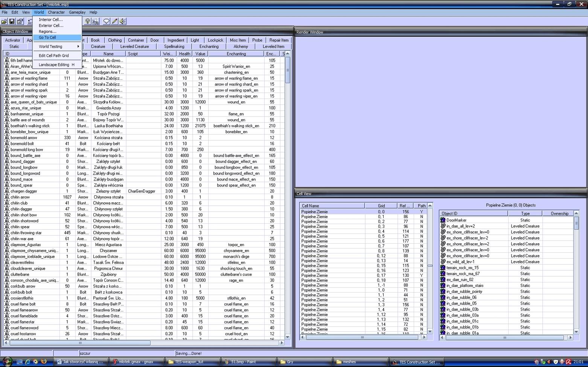Image resolution: width=588 pixels, height=367 pixels.
Task: Click the 6th bell hammer weapon icon
Action: 7,60
